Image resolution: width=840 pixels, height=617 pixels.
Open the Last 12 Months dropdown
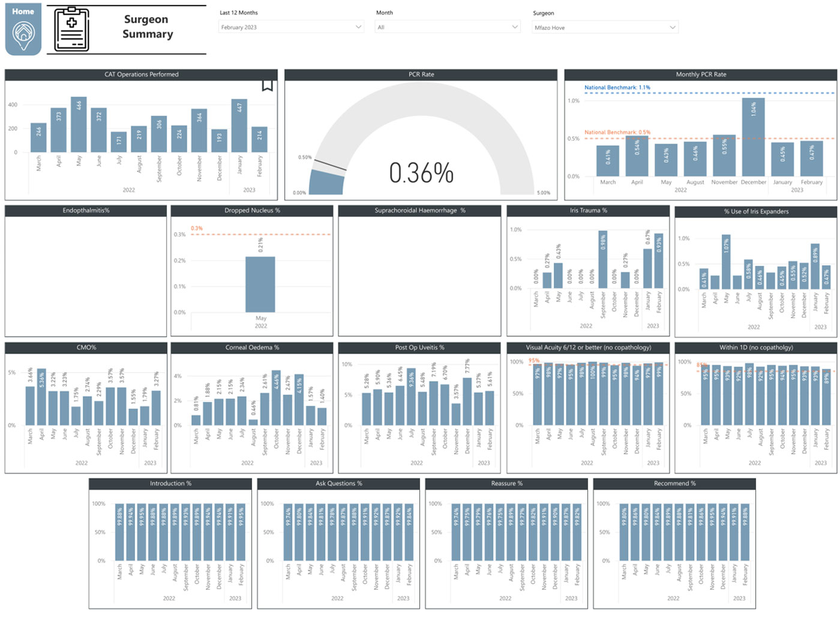tap(291, 27)
